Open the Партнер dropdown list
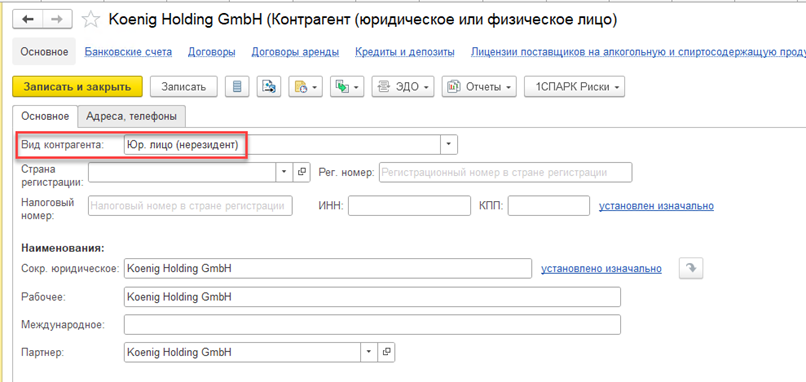This screenshot has width=806, height=382. pyautogui.click(x=369, y=352)
